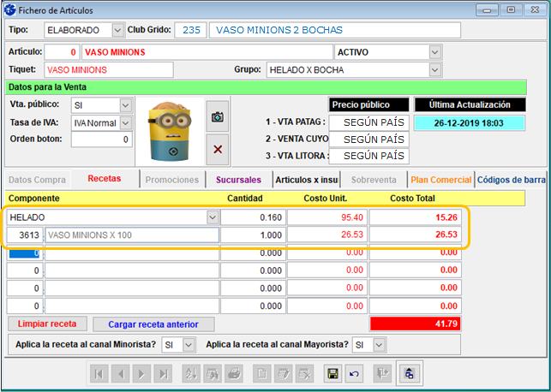Open the Tipo dropdown showing ELABORADO
This screenshot has height=392, width=551.
tap(118, 30)
